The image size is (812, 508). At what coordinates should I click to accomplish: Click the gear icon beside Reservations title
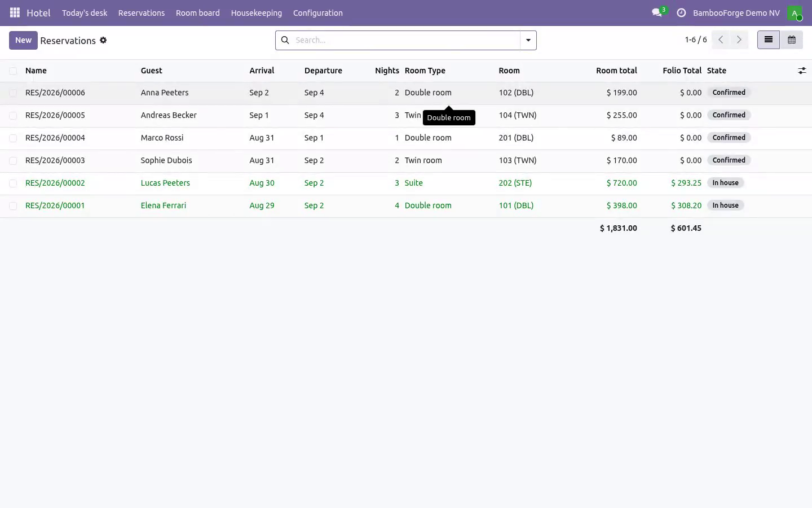[103, 40]
